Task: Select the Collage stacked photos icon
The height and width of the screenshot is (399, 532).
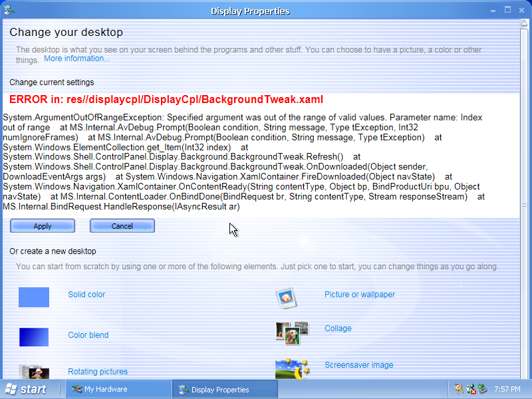Action: tap(292, 332)
